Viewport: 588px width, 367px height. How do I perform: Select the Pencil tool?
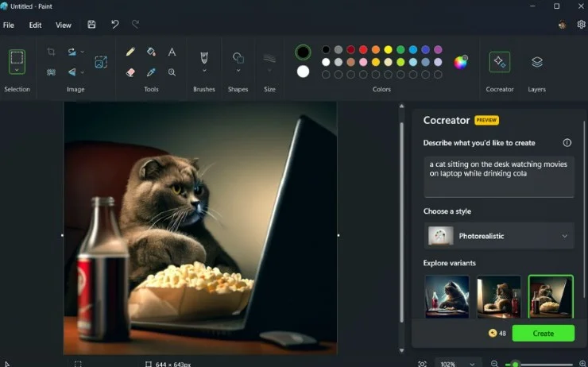click(x=130, y=52)
